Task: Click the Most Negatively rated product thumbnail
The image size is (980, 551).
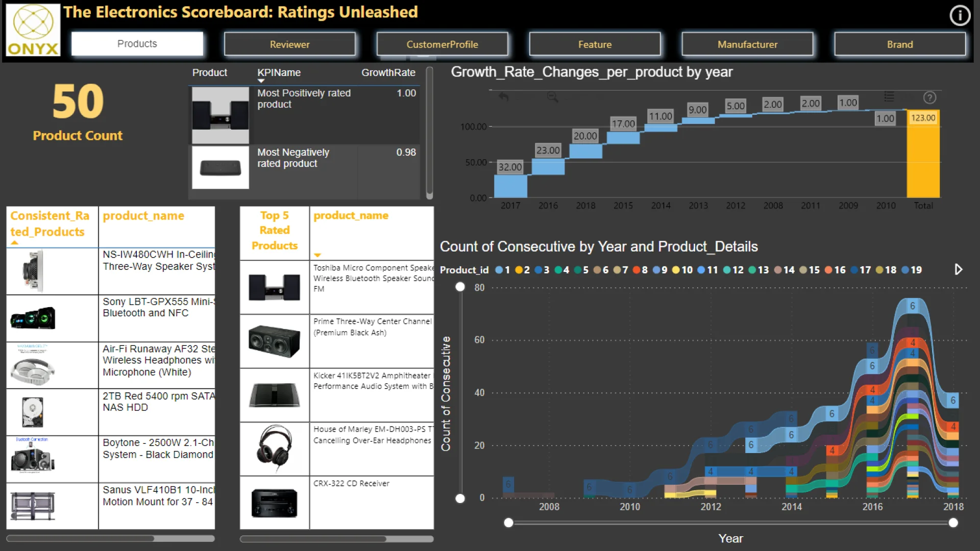Action: [220, 167]
